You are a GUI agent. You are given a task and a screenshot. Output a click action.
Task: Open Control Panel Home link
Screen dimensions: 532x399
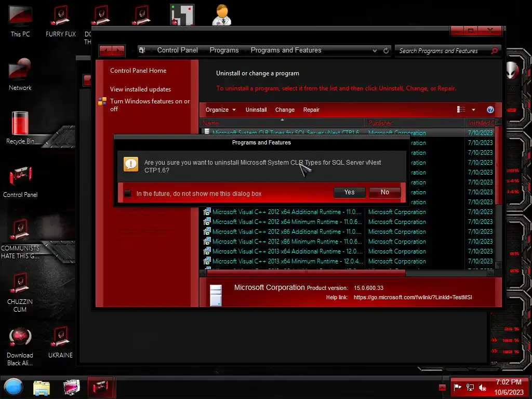point(138,71)
